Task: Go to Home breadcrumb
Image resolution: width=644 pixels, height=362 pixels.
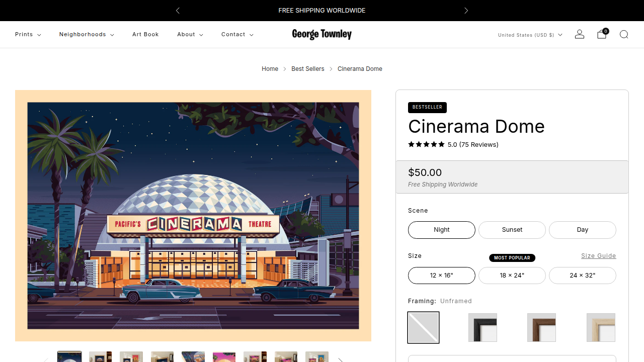Action: (x=270, y=69)
